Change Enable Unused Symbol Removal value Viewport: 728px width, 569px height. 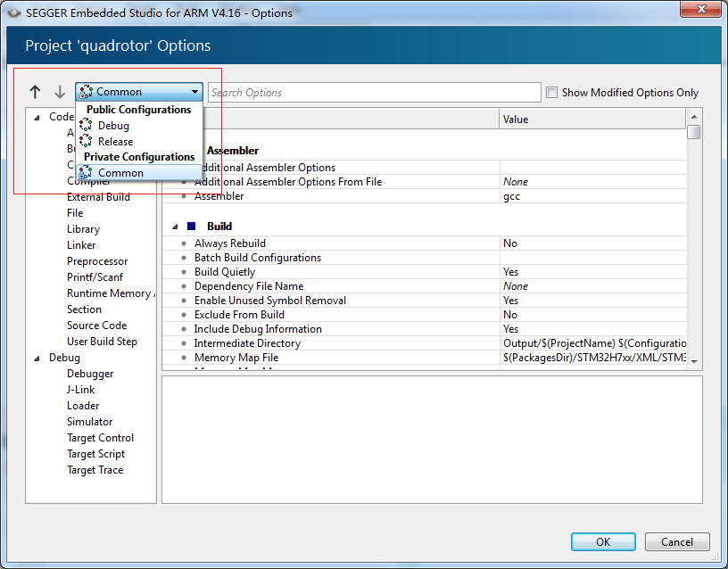pos(593,301)
